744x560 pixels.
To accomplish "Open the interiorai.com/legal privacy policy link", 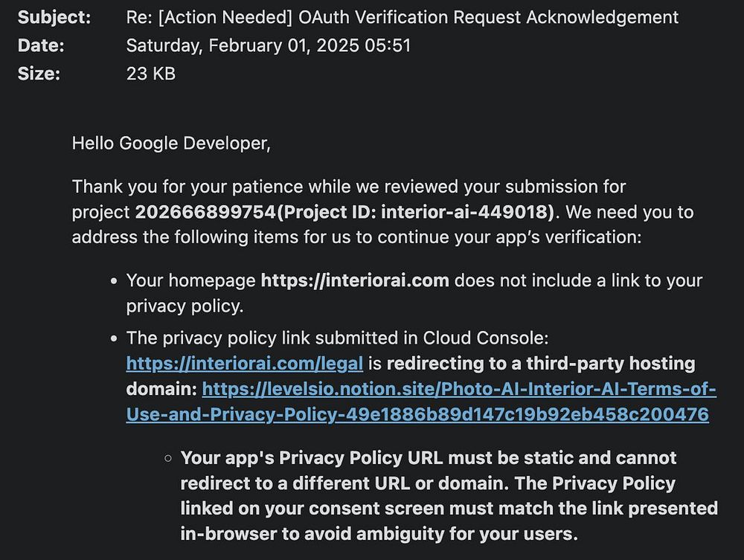I will pos(244,364).
